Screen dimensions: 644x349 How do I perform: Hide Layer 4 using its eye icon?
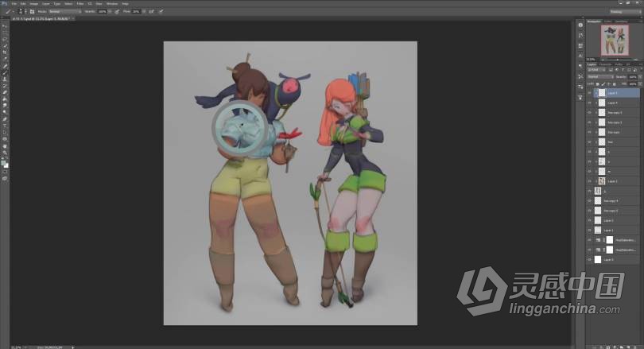[x=590, y=103]
